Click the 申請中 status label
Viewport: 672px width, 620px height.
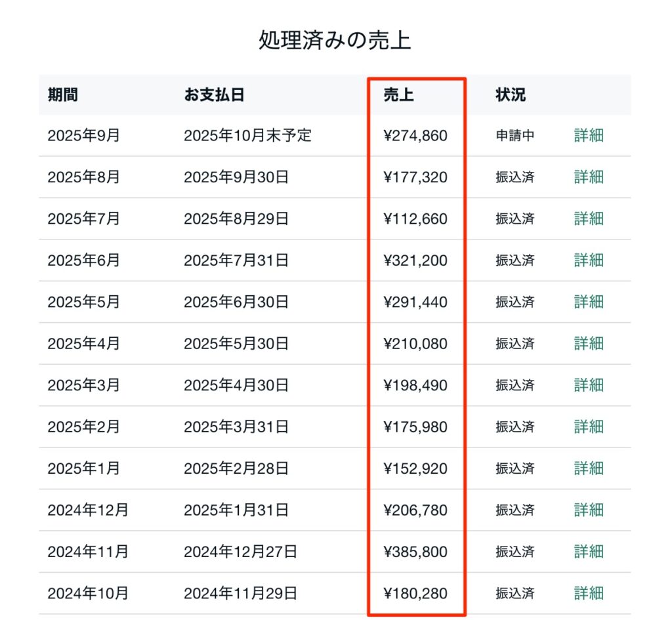click(x=514, y=136)
